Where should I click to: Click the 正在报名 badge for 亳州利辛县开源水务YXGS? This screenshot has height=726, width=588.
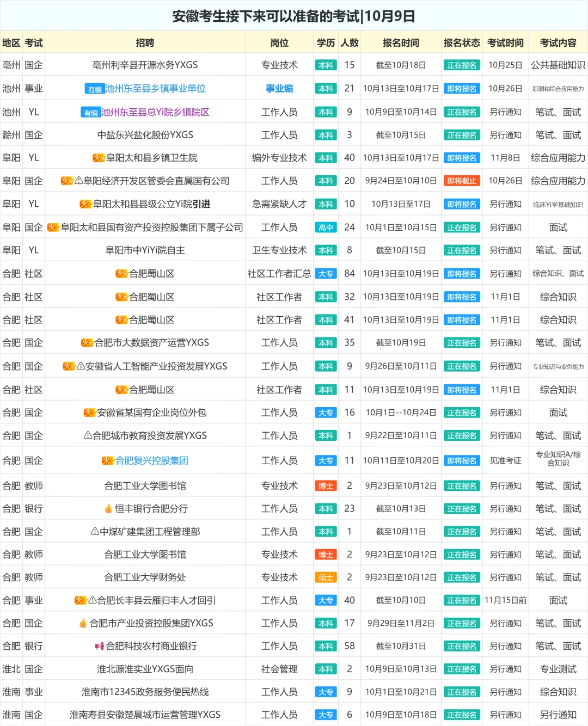tap(461, 65)
